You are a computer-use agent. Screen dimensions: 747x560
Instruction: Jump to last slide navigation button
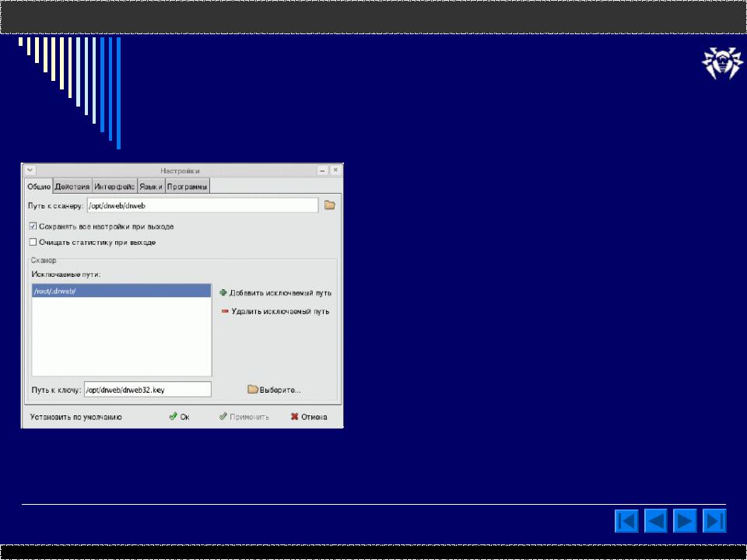pyautogui.click(x=714, y=520)
